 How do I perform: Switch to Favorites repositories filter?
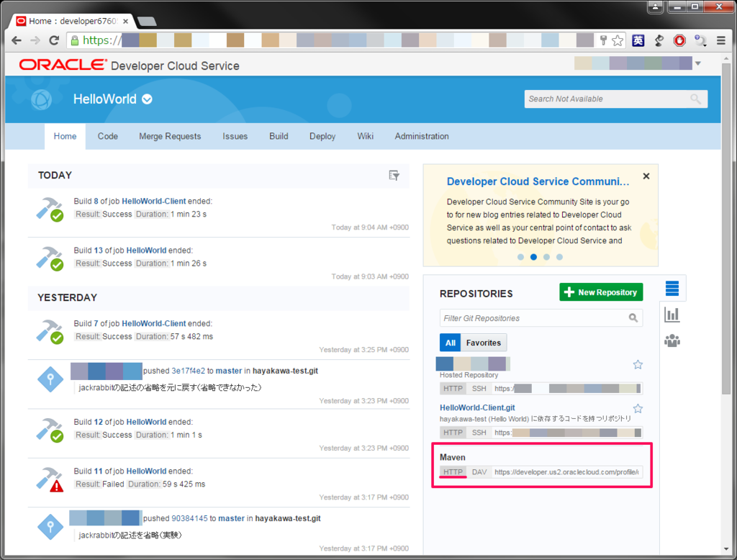484,343
